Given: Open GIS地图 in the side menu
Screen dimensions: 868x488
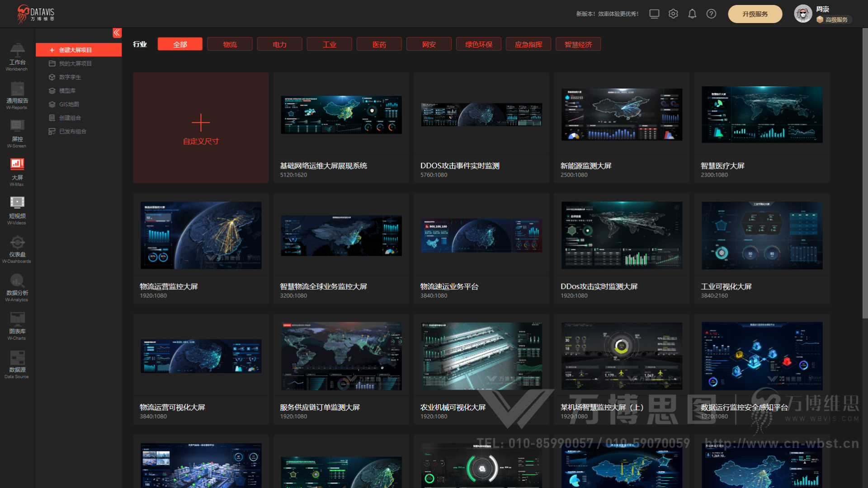Looking at the screenshot, I should coord(69,104).
